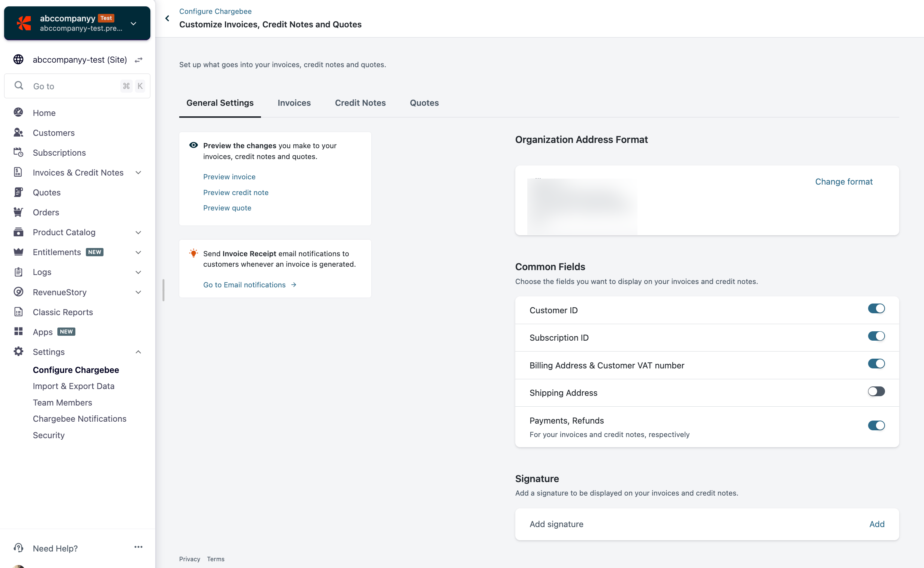Click the back arrow near Configure Chargebee
Image resolution: width=924 pixels, height=568 pixels.
pos(167,18)
